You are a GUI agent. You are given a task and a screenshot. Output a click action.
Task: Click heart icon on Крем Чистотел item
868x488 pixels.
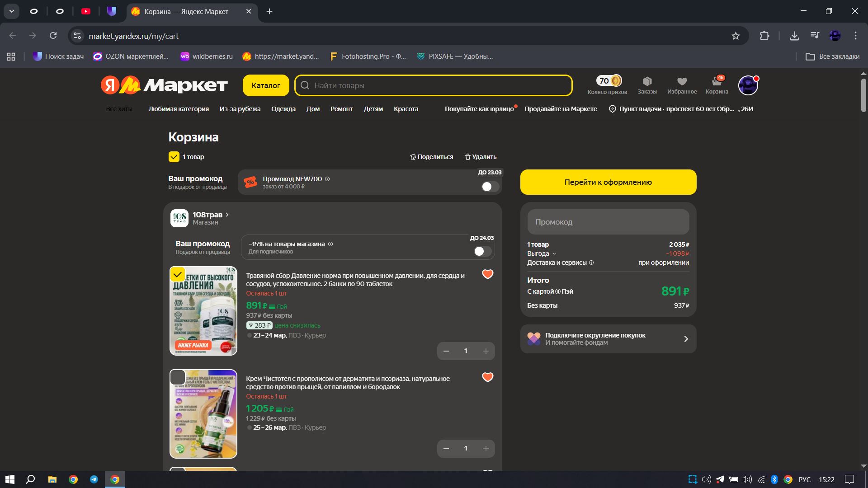487,377
